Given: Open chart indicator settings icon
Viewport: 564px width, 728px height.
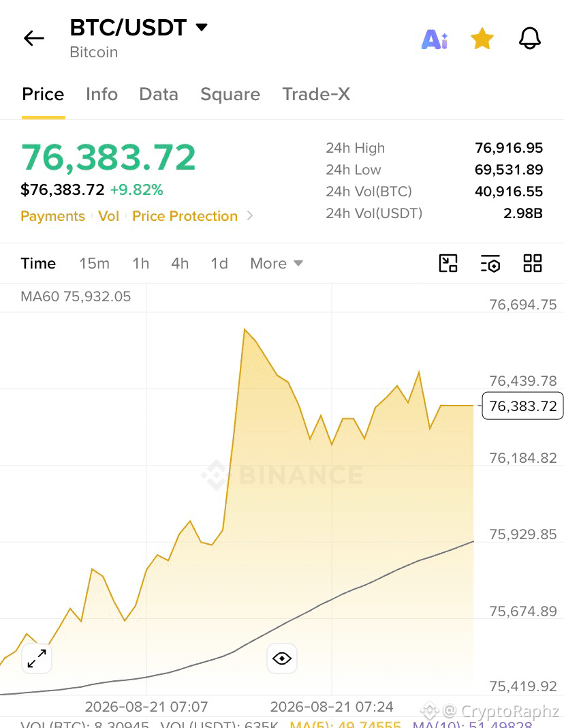Looking at the screenshot, I should pos(490,263).
